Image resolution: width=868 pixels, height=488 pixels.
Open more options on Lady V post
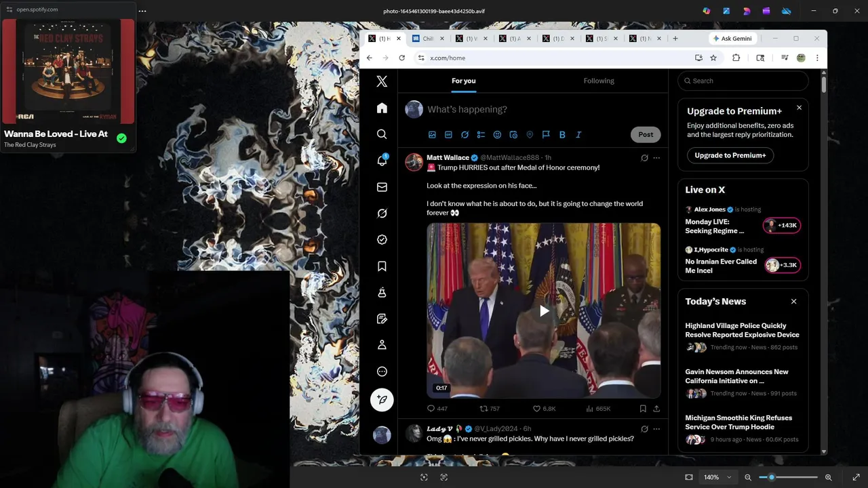656,429
